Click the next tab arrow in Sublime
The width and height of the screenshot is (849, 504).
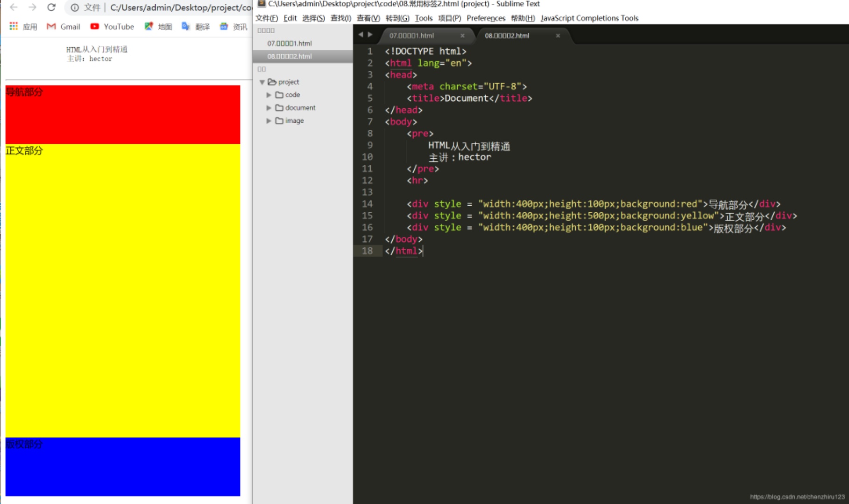370,35
